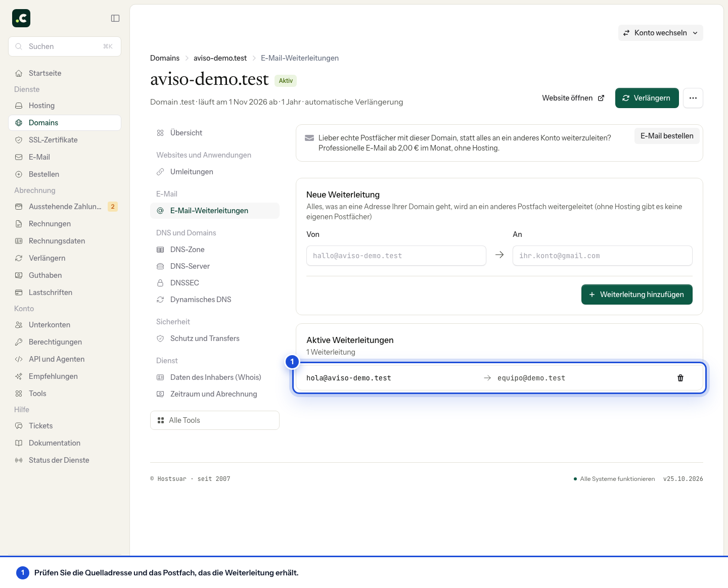728x588 pixels.
Task: Click the DNSSEC lock icon
Action: pyautogui.click(x=160, y=283)
